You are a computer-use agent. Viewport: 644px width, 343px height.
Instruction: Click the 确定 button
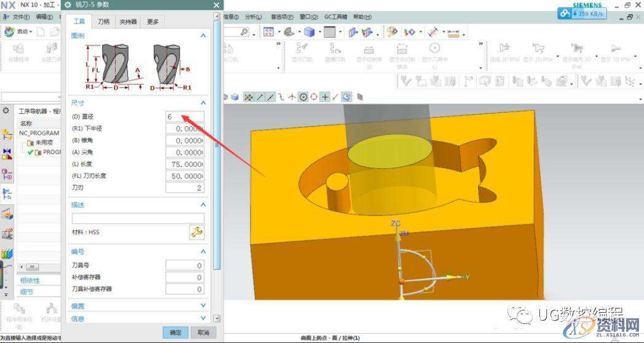point(176,332)
